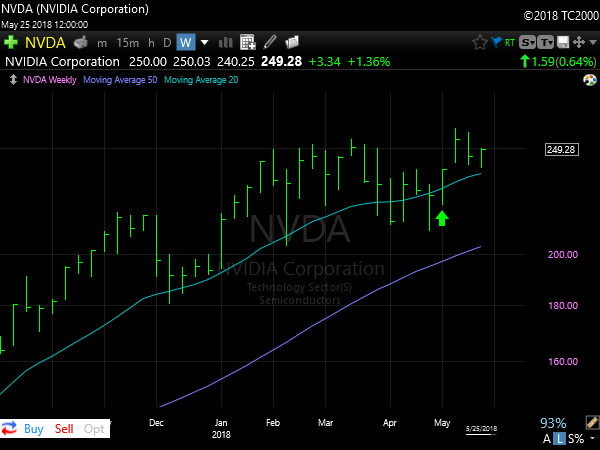Click the Dec label on time axis
Image resolution: width=600 pixels, height=450 pixels.
point(156,423)
